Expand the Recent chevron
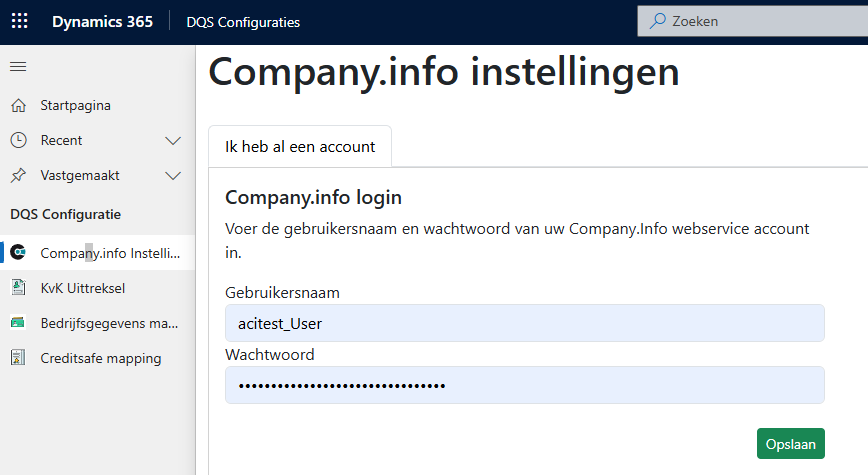This screenshot has width=868, height=475. 173,140
